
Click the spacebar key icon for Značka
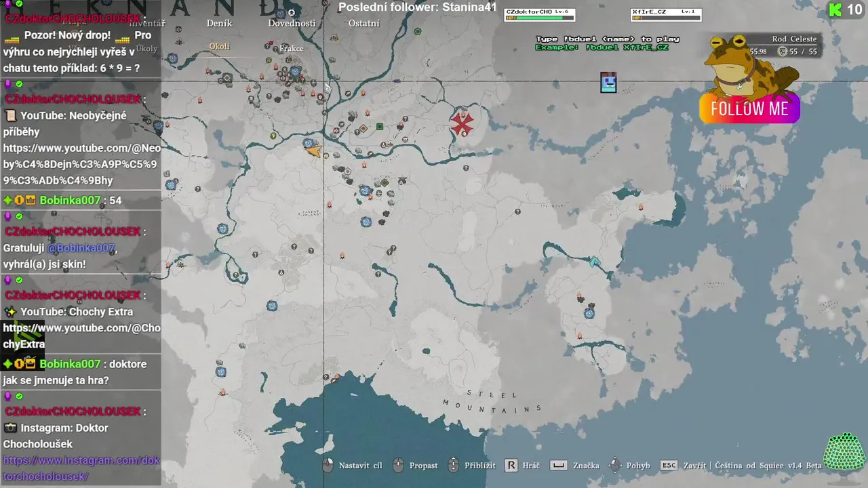coord(558,466)
